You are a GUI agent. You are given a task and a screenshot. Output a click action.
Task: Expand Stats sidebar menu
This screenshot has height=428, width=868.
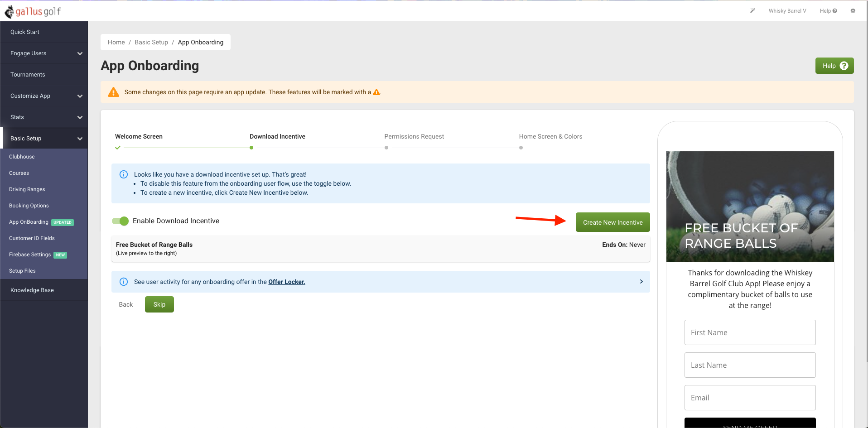44,117
